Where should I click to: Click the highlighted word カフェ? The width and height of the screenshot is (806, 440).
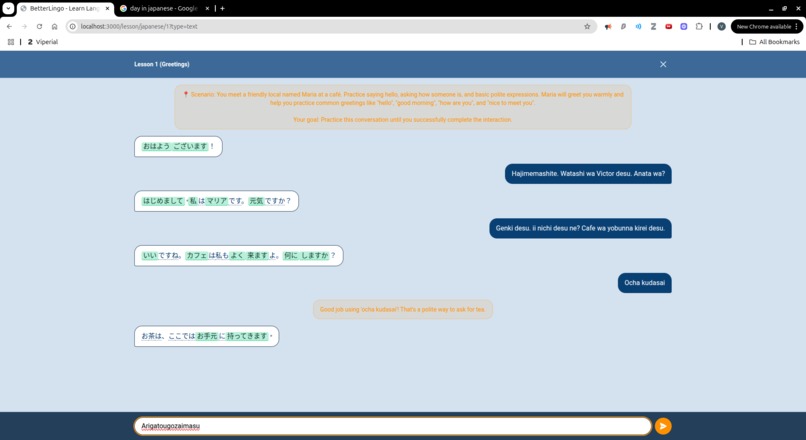click(196, 255)
